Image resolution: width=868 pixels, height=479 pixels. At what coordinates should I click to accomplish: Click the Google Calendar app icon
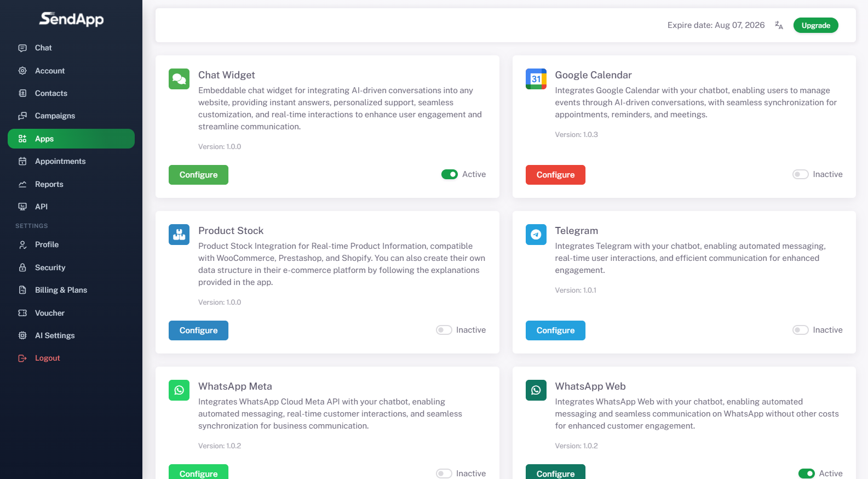(x=536, y=79)
